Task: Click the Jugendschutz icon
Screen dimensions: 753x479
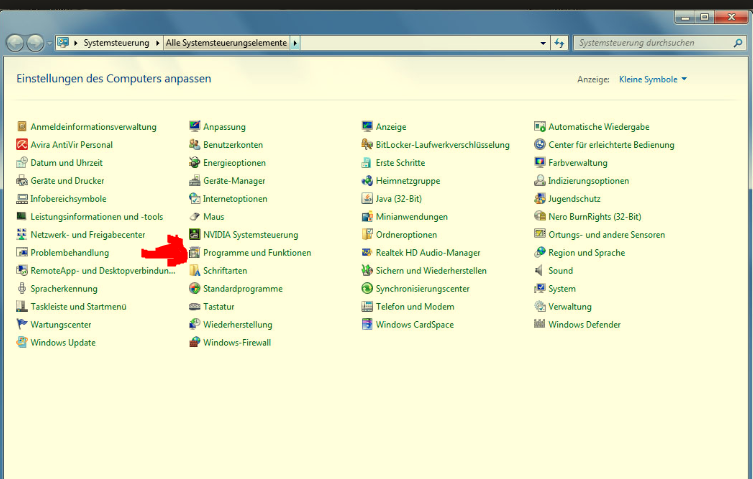Action: tap(540, 198)
